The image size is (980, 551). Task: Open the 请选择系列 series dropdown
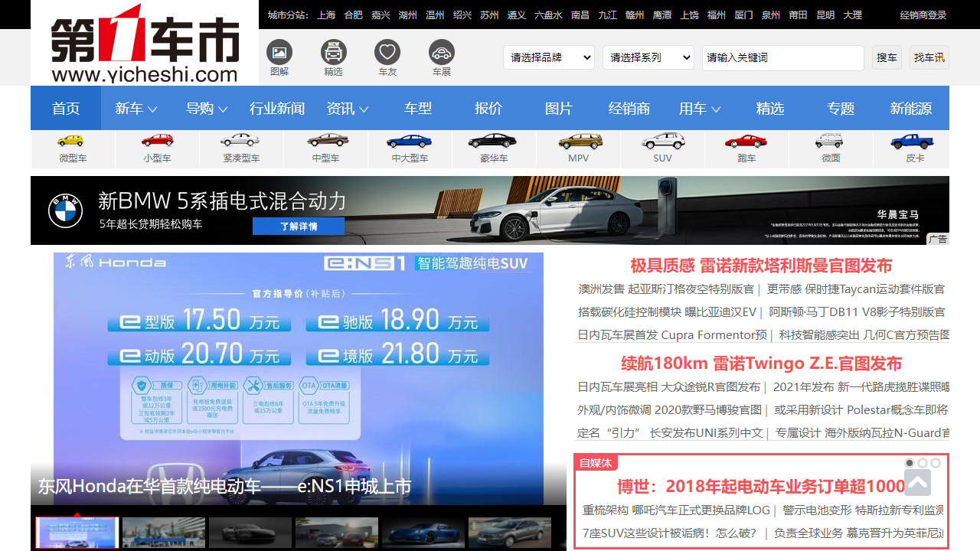(648, 57)
